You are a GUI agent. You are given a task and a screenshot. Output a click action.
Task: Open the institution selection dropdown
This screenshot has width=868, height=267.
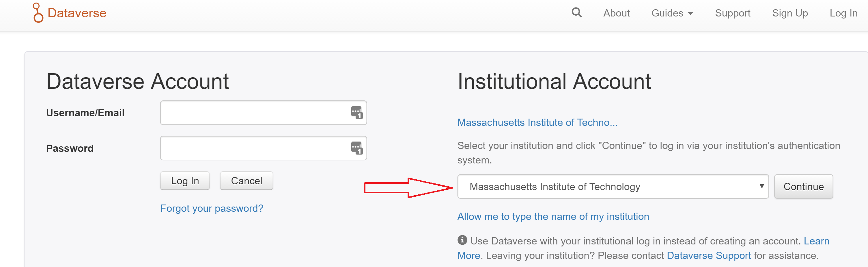pyautogui.click(x=613, y=186)
